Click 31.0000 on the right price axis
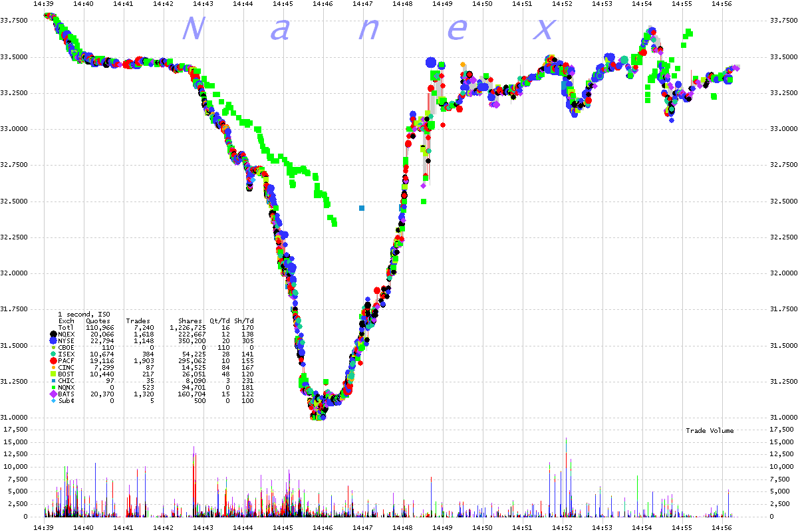The height and width of the screenshot is (532, 798). click(783, 418)
